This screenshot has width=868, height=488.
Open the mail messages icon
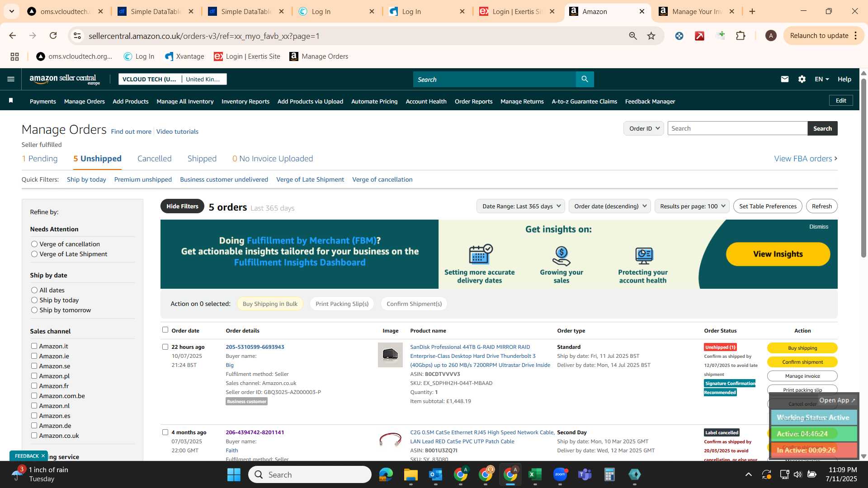(784, 79)
